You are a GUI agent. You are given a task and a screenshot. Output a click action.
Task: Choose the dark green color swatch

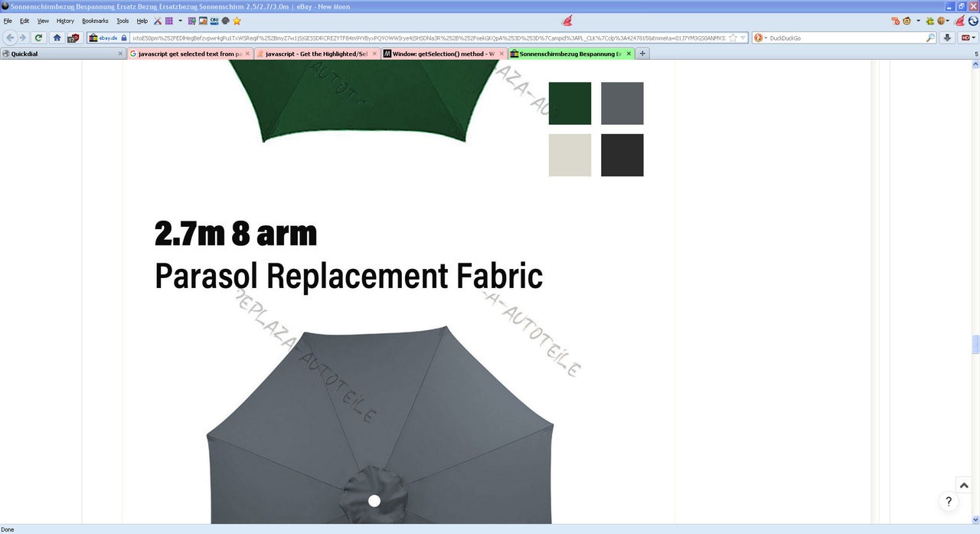(570, 103)
